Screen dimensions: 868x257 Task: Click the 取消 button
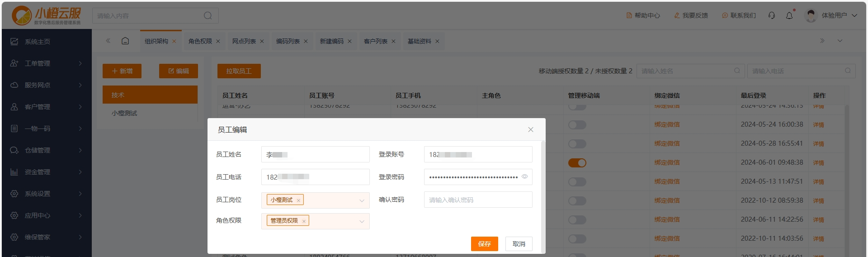tap(519, 244)
